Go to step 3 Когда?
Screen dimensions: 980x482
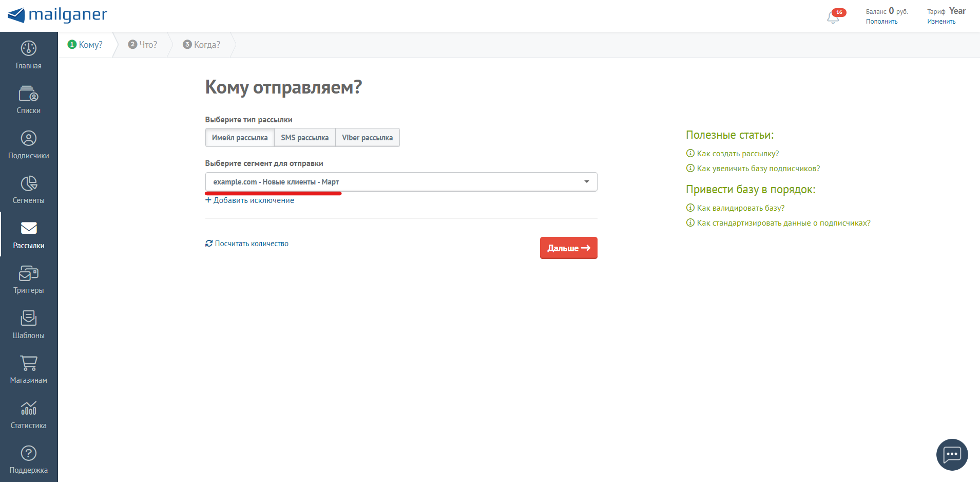[202, 45]
